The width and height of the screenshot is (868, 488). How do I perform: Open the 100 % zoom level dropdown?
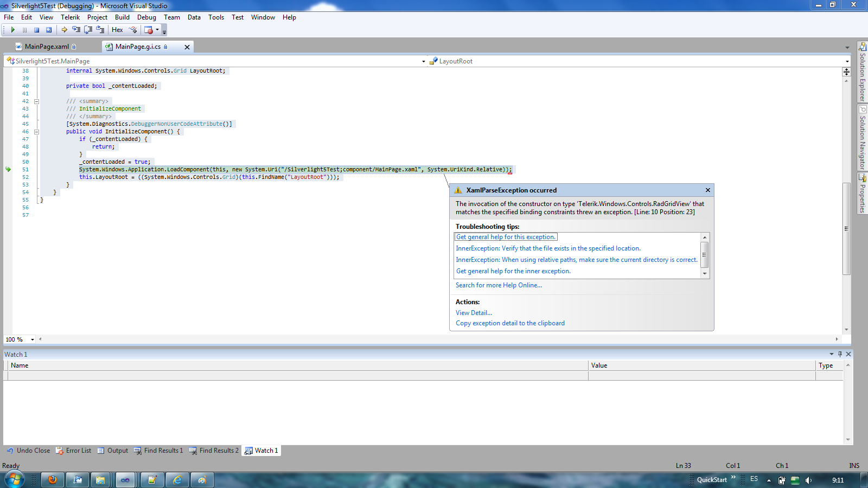(x=33, y=339)
